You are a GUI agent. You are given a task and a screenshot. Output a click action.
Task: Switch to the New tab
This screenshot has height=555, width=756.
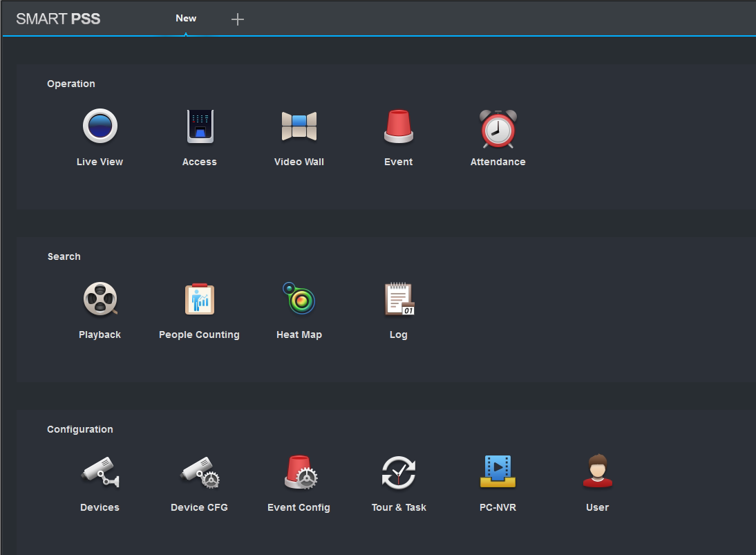(186, 19)
